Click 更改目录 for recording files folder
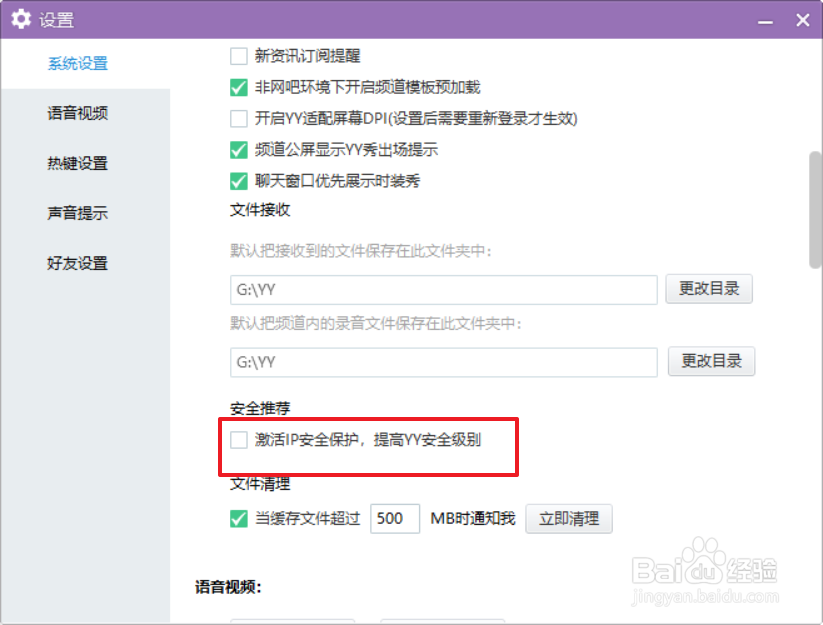 point(711,361)
